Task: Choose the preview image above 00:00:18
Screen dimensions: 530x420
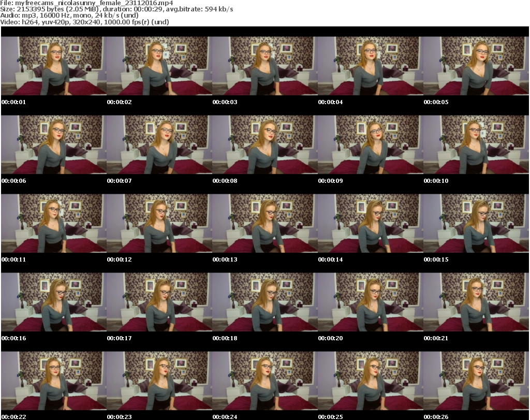Action: coord(264,302)
